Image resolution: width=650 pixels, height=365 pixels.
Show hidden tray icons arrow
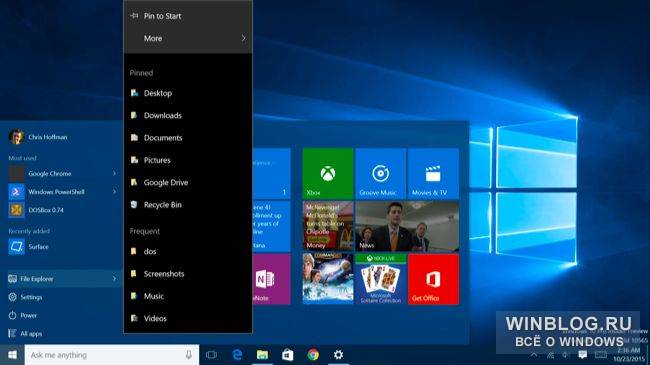pos(534,355)
